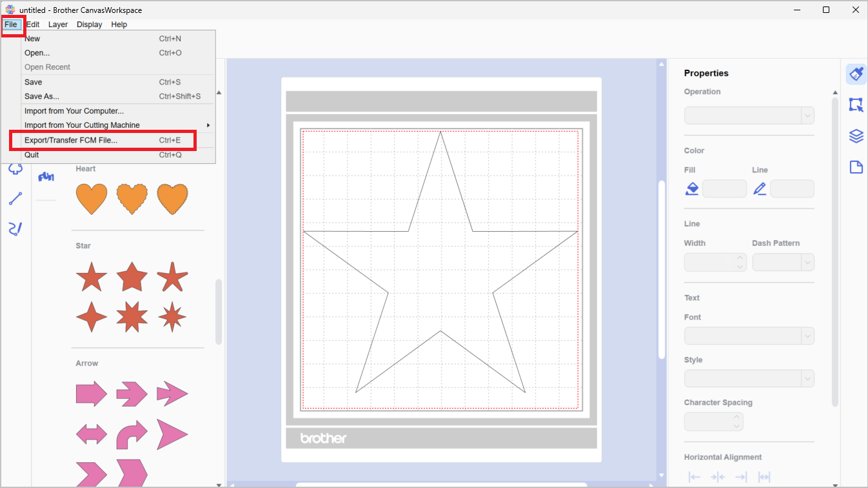Insert the block right arrow shape
Viewport: 868px width, 488px height.
click(x=92, y=394)
